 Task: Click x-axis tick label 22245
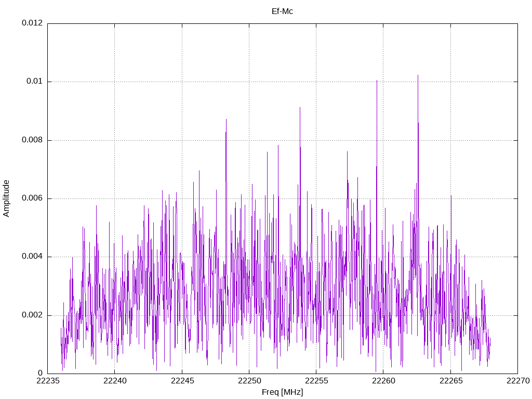182,381
